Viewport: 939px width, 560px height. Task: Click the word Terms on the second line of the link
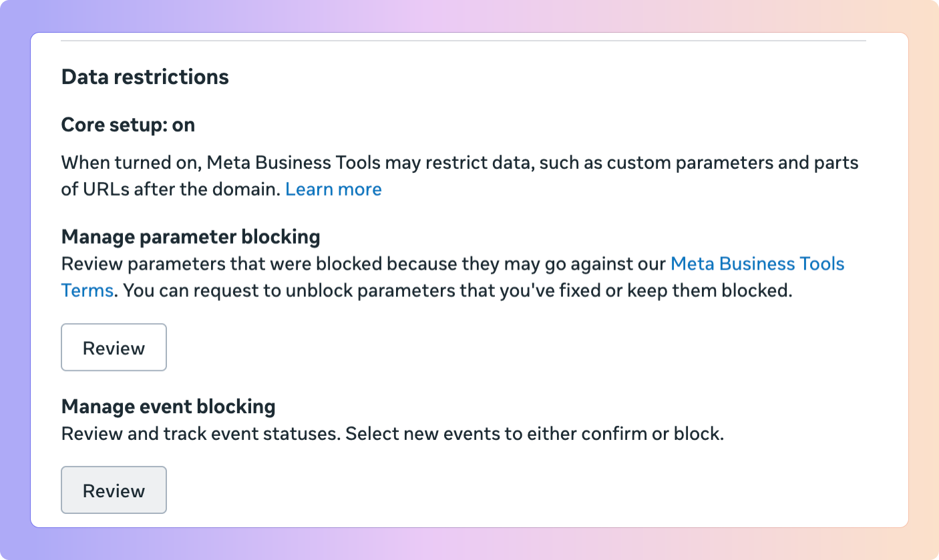click(87, 291)
